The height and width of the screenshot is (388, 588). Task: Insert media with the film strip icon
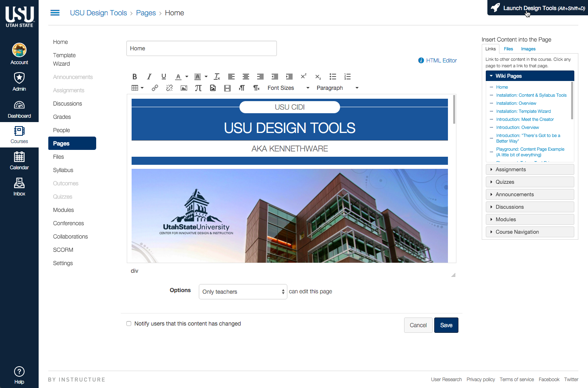coord(227,88)
